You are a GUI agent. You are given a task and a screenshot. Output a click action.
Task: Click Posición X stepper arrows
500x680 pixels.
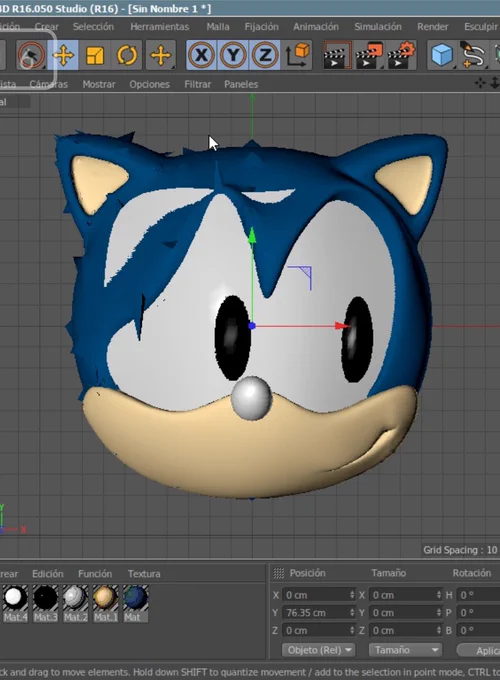352,595
